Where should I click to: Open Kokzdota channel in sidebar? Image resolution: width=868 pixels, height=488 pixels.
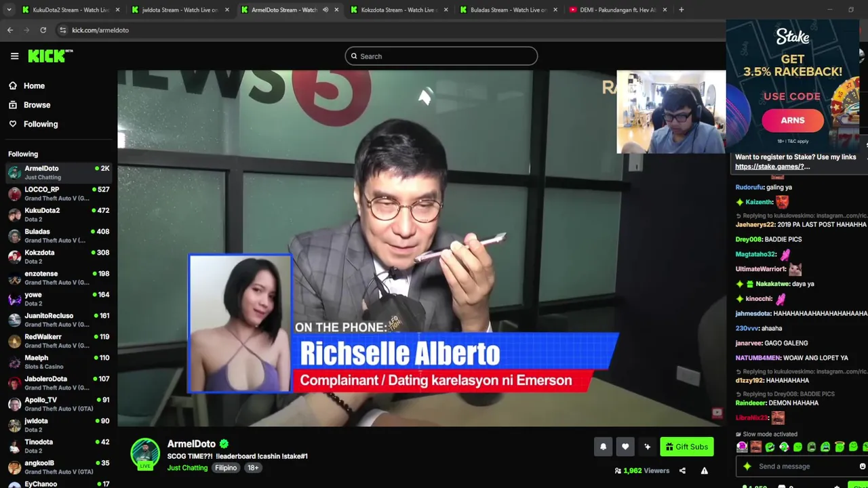point(58,256)
